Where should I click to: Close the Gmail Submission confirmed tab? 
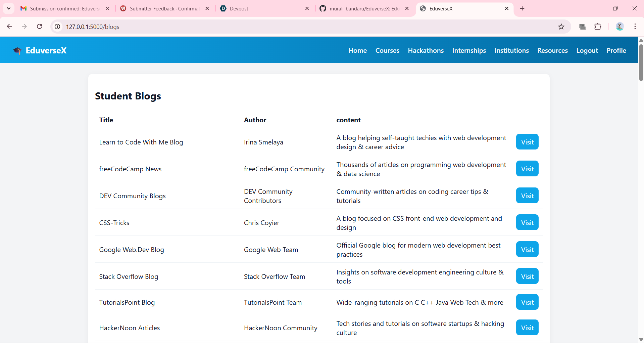pyautogui.click(x=107, y=8)
